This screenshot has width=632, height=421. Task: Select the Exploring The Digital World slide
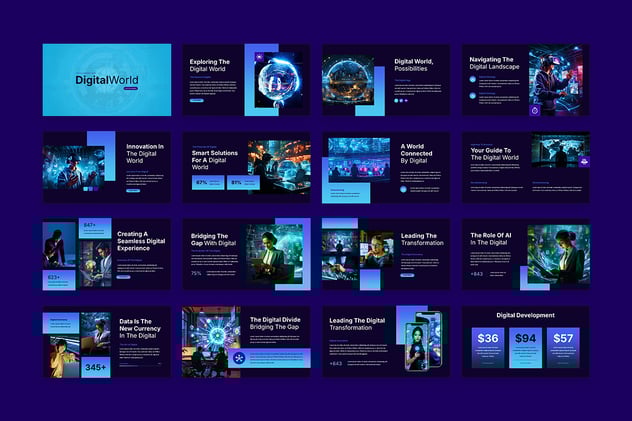click(x=245, y=79)
